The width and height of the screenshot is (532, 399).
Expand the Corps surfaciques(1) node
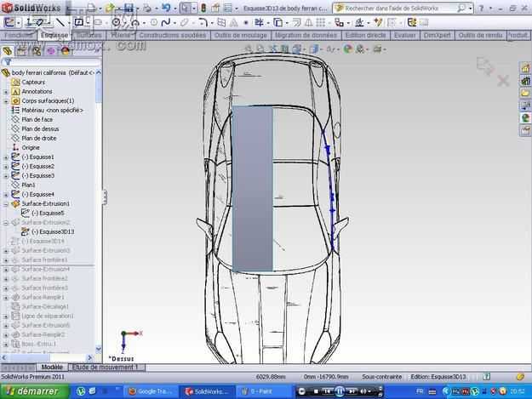pyautogui.click(x=6, y=101)
